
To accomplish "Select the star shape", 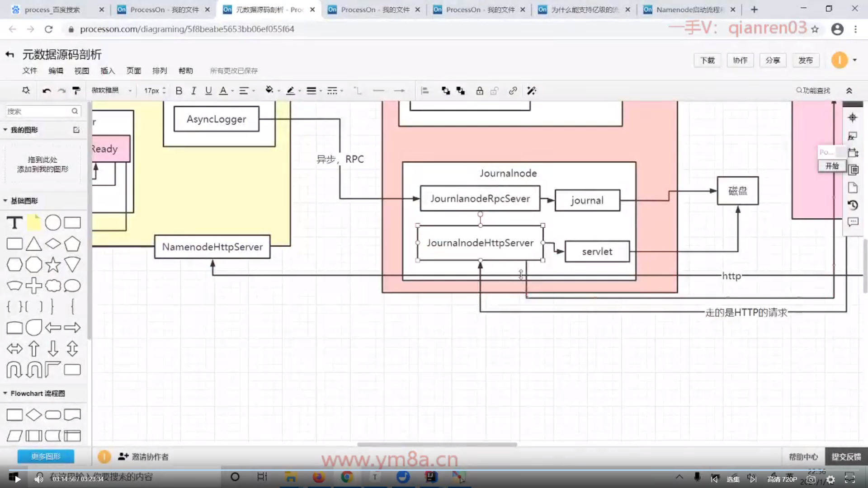I will coord(53,265).
